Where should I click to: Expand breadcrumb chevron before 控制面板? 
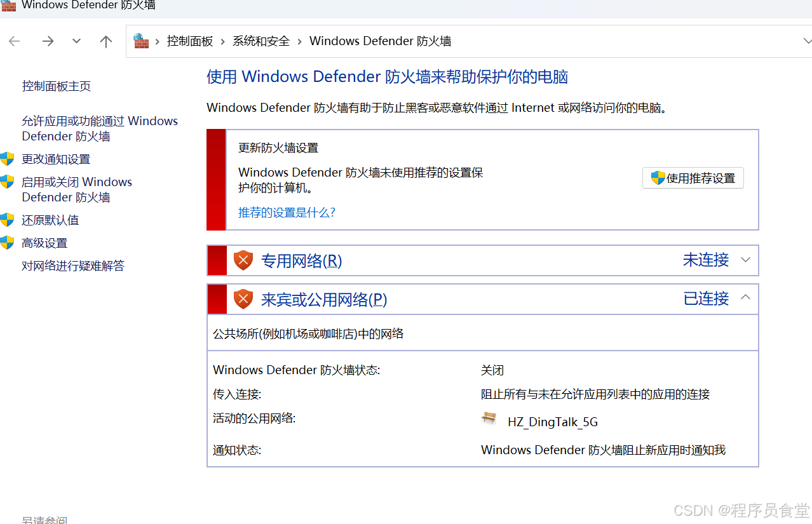(157, 41)
